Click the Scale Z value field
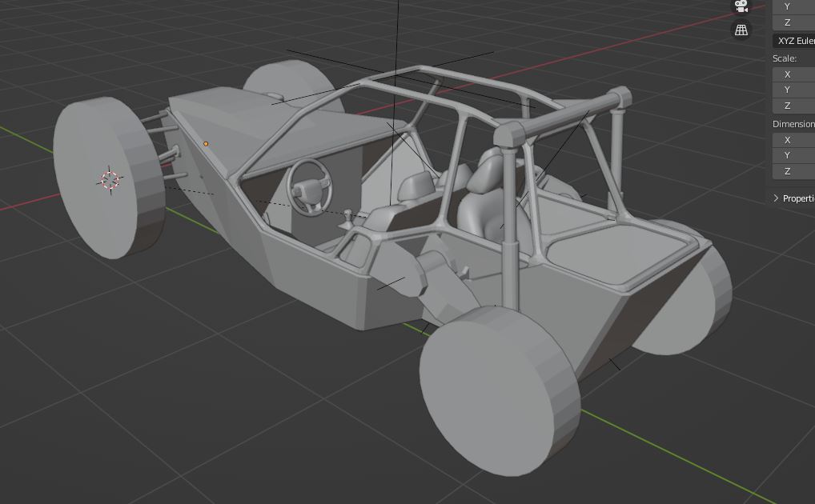Image resolution: width=815 pixels, height=504 pixels. pos(793,106)
